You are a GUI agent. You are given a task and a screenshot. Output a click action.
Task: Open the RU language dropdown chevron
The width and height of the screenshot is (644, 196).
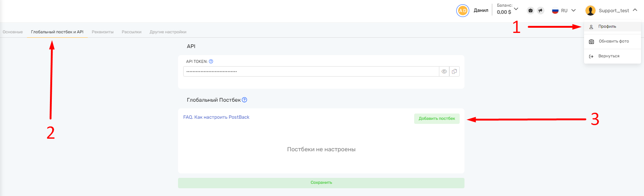[573, 10]
